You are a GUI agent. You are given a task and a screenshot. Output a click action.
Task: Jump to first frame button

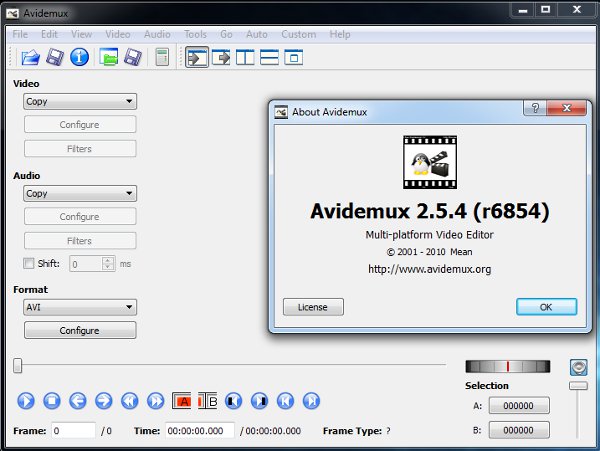[x=285, y=401]
